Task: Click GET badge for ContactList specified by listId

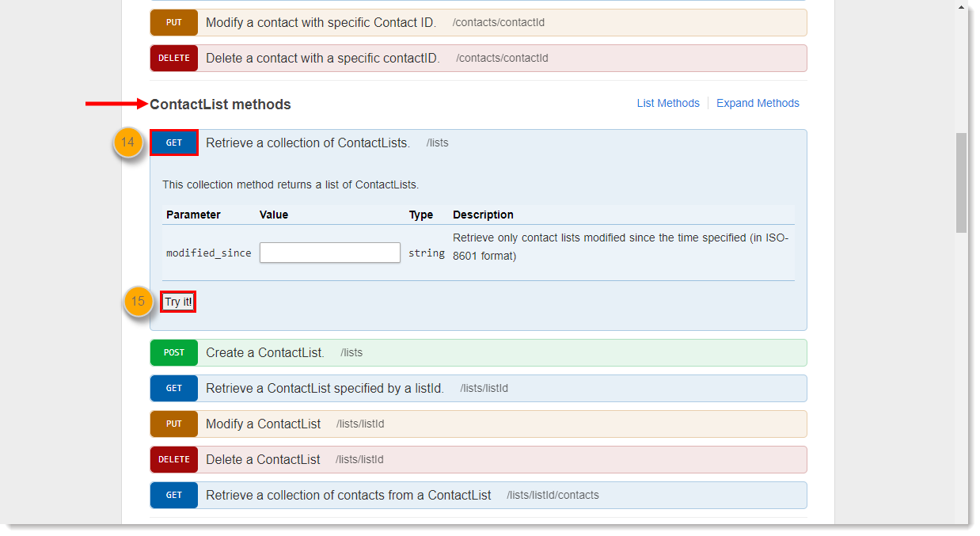Action: click(173, 388)
